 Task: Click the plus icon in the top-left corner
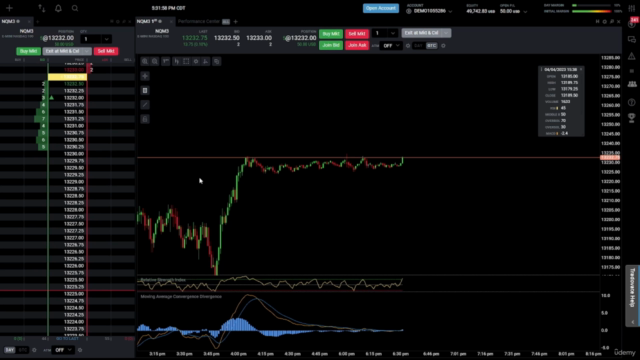point(9,8)
